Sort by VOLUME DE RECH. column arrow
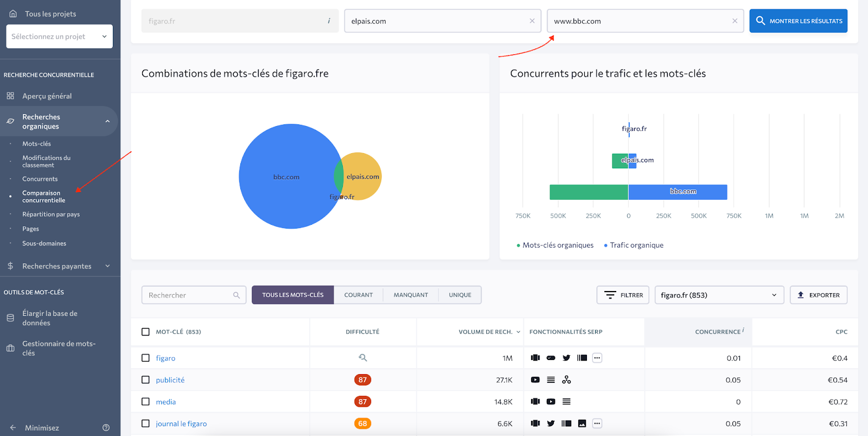Screen dimensions: 868x436 click(x=518, y=332)
